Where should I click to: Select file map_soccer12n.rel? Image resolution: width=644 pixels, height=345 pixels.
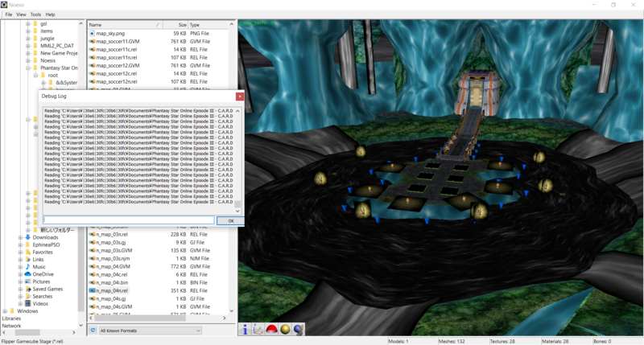pos(117,82)
